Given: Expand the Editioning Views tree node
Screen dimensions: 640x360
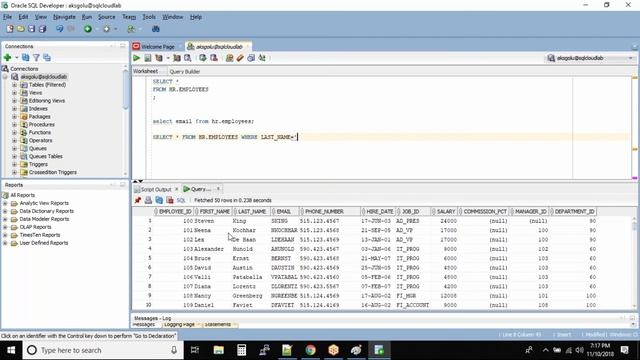Looking at the screenshot, I should 14,101.
